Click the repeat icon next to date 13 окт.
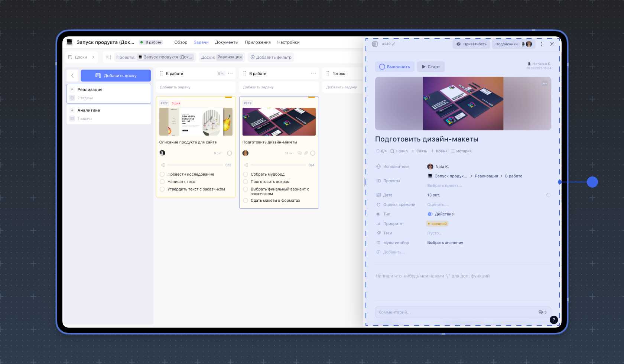624x364 pixels. click(548, 195)
